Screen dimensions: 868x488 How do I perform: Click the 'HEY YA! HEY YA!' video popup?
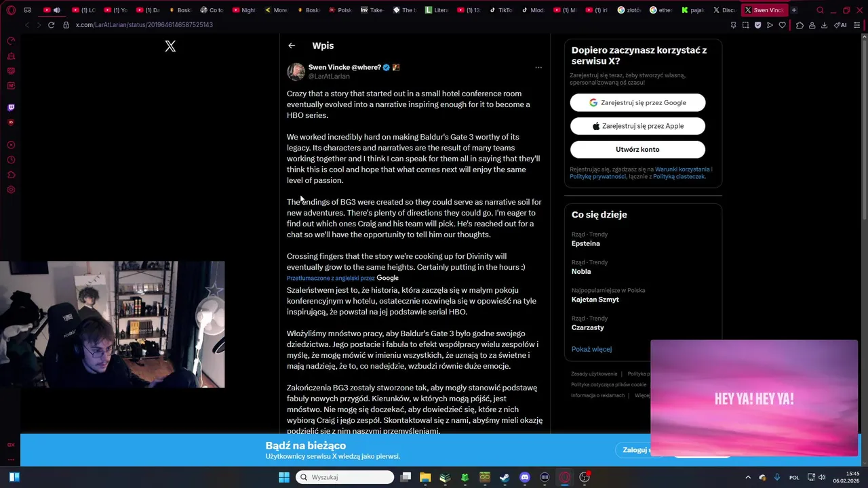point(754,399)
